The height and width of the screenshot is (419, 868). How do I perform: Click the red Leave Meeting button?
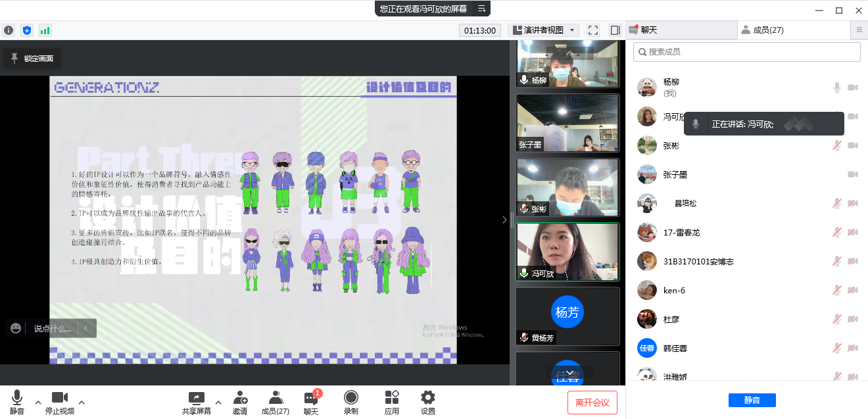pos(592,403)
